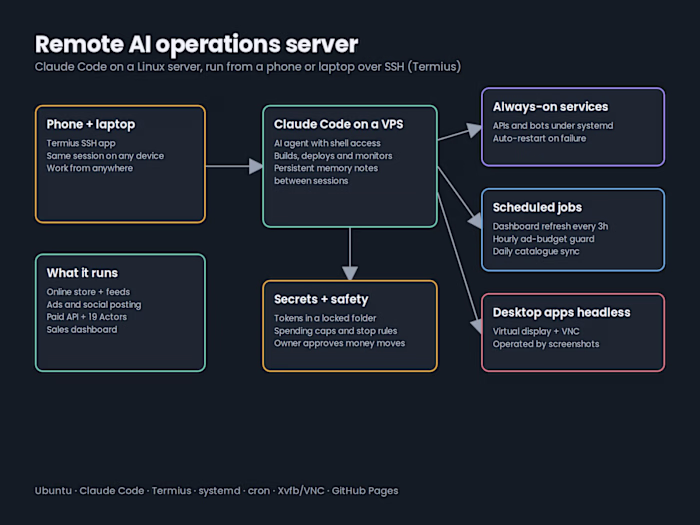The height and width of the screenshot is (525, 700).
Task: Click 'Paid API + 19 Actors' line
Action: tap(87, 317)
